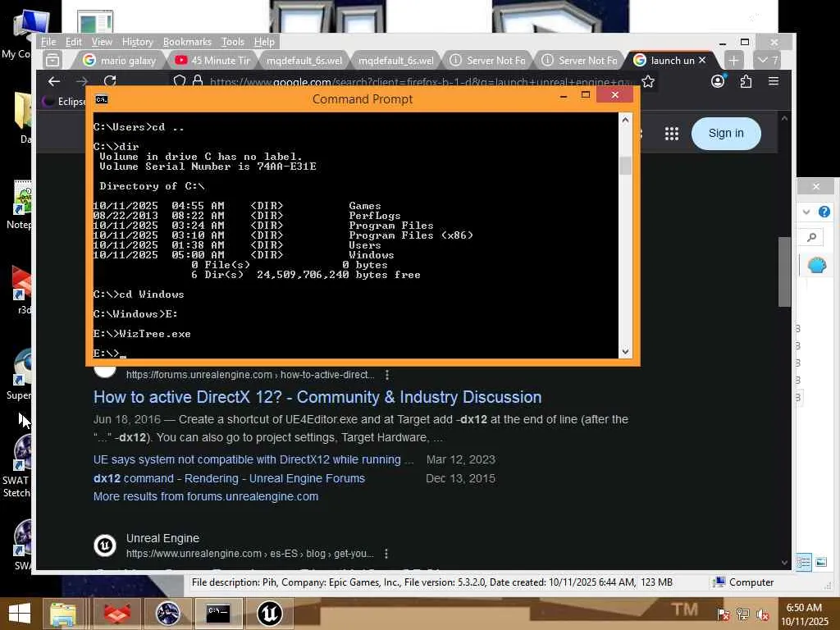The height and width of the screenshot is (630, 840).
Task: Click the Firefox URL address field
Action: pos(420,81)
